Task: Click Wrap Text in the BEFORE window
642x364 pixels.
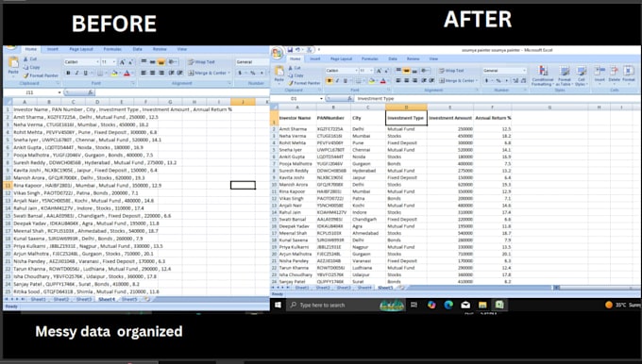Action: pyautogui.click(x=201, y=62)
